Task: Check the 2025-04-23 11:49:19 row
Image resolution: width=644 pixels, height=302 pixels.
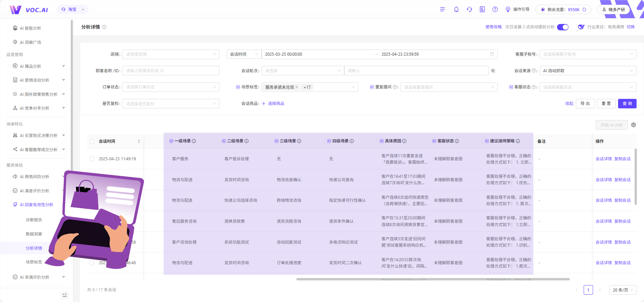Action: point(92,159)
